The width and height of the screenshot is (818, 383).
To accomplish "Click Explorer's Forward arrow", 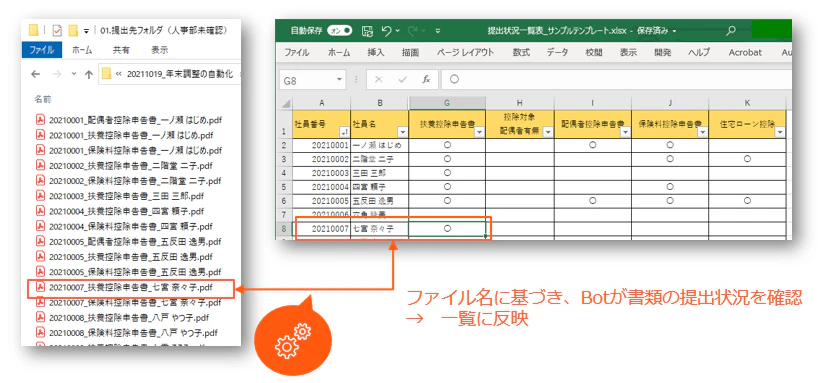I will pos(57,75).
